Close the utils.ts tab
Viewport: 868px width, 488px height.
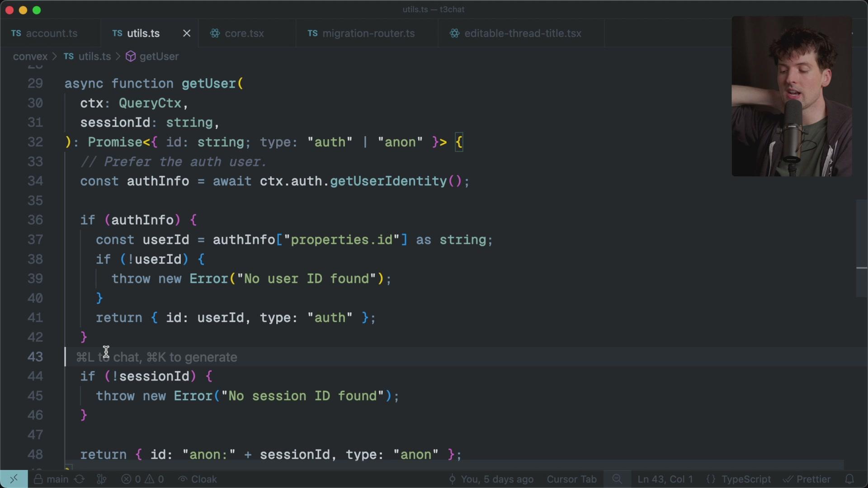(187, 33)
